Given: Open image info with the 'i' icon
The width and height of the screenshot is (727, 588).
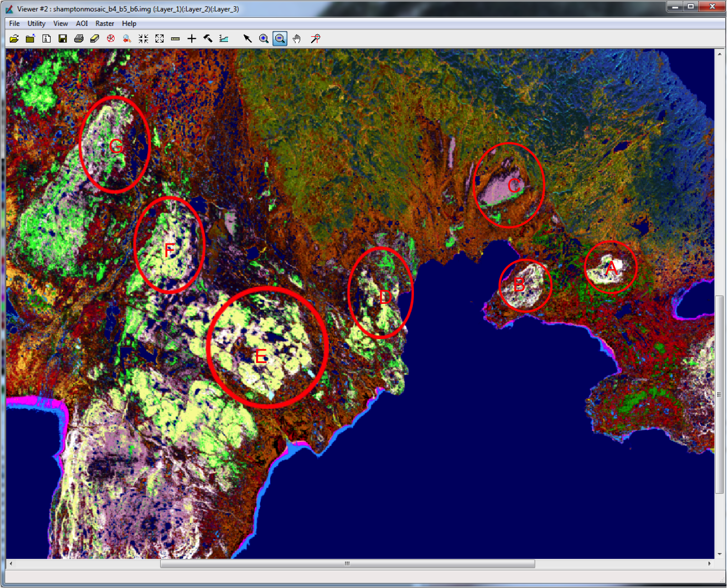Looking at the screenshot, I should 47,39.
